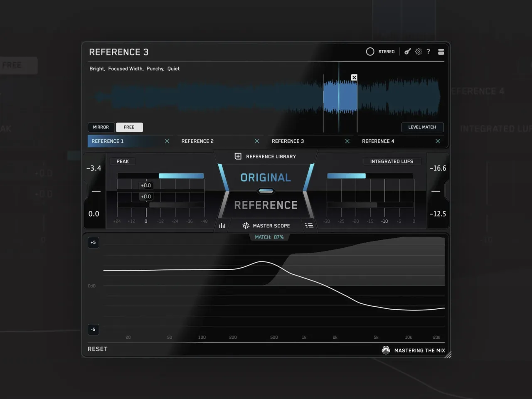Collapse the waveform panel with the stacked bars icon
Image resolution: width=532 pixels, height=399 pixels.
[x=441, y=52]
